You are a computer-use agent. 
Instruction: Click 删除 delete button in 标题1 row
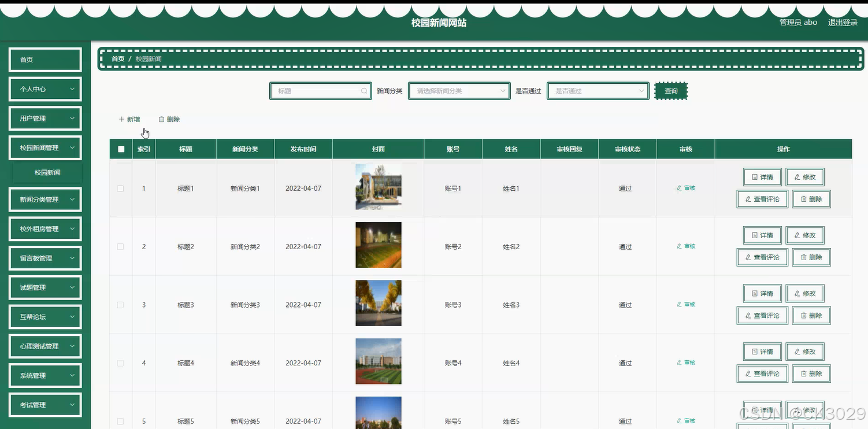[x=811, y=199]
